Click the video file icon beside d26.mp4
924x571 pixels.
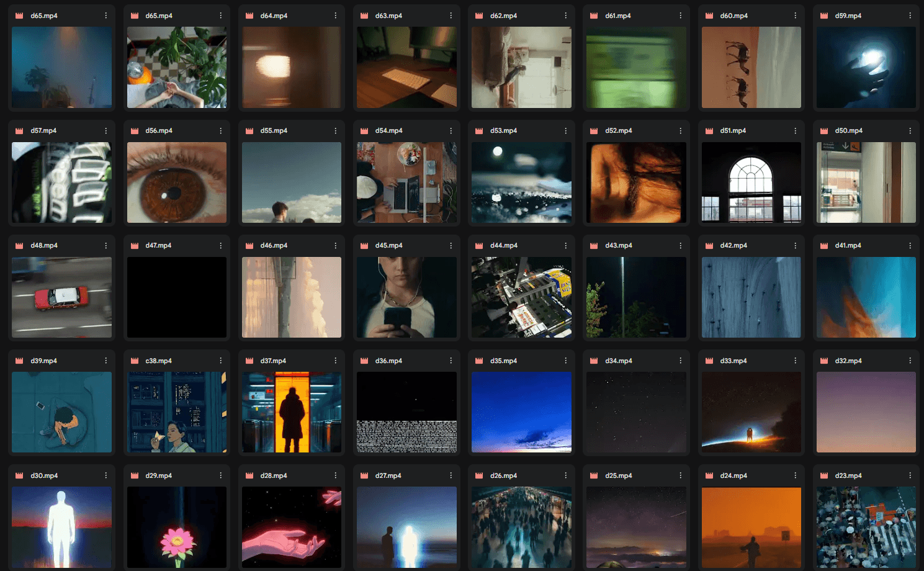[479, 476]
